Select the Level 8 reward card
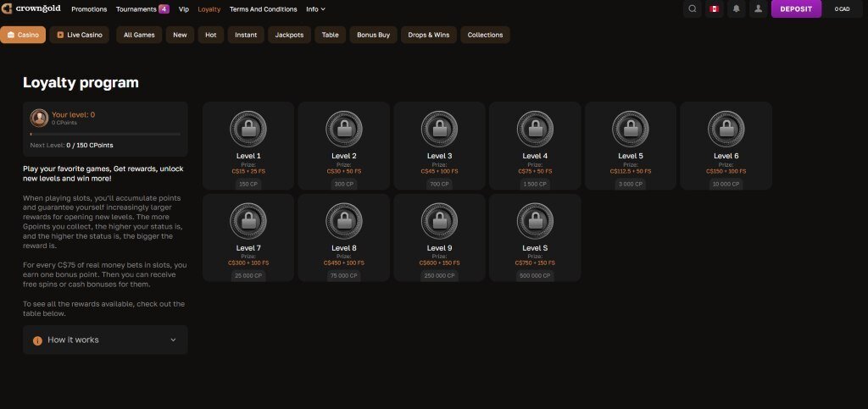 344,240
